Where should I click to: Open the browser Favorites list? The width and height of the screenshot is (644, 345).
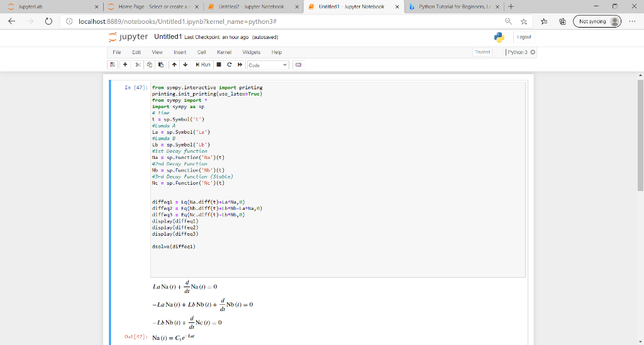[x=544, y=21]
